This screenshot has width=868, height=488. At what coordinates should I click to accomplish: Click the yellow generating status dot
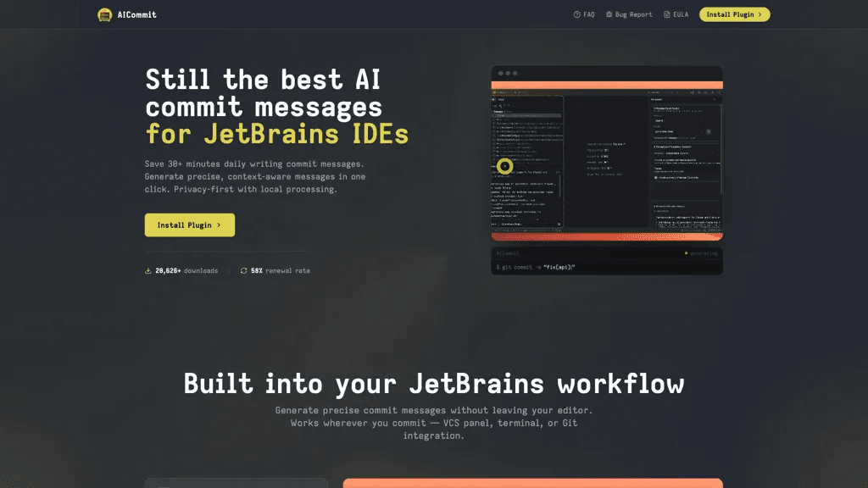(x=686, y=253)
